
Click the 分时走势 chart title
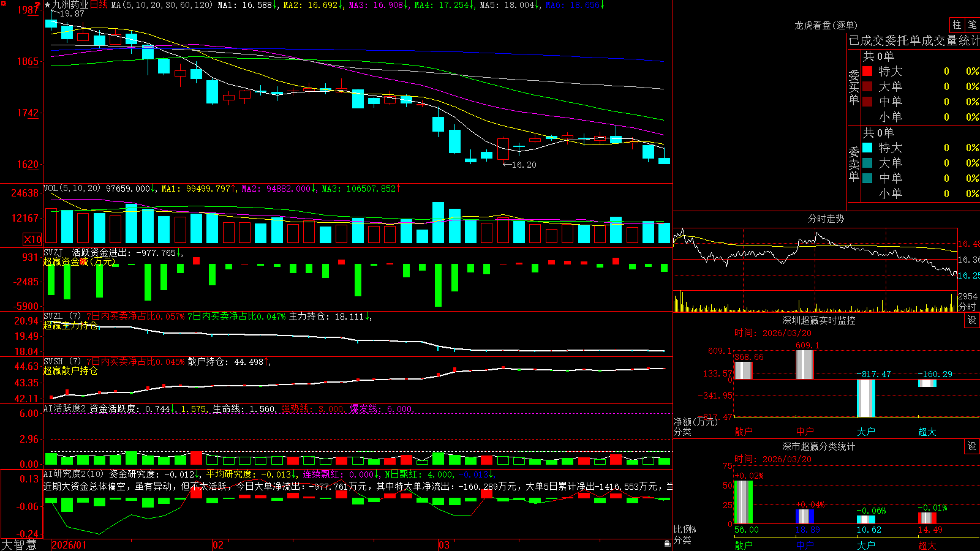tap(826, 219)
